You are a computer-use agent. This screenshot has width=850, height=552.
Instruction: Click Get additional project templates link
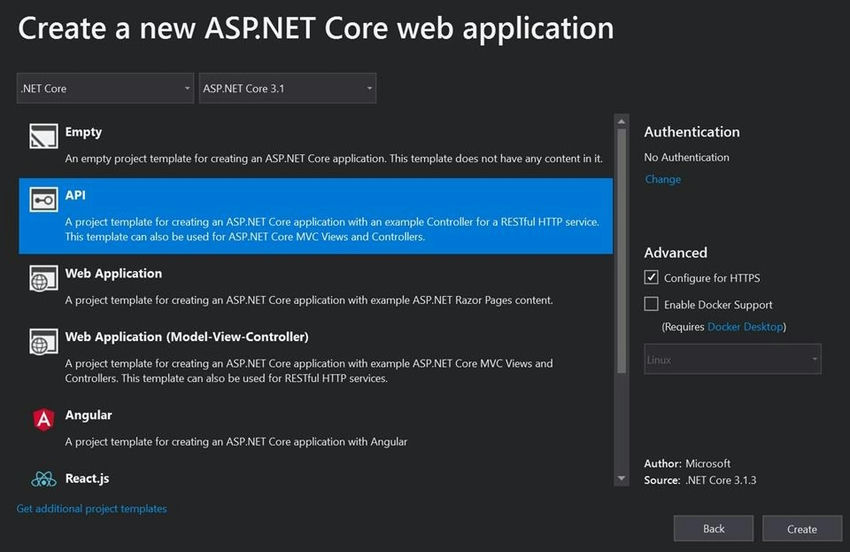92,509
